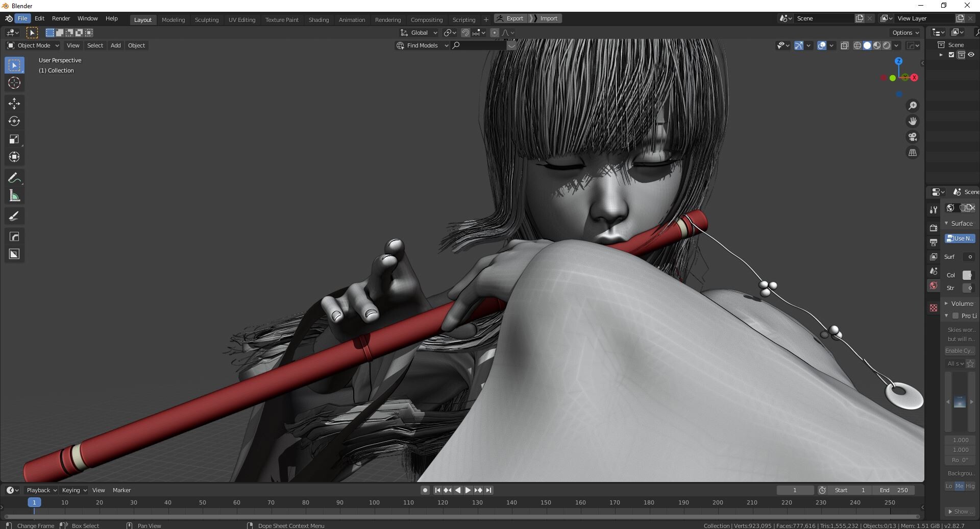Screen dimensions: 980x529
Task: Open the Scene properties tab icon
Action: pos(934,271)
